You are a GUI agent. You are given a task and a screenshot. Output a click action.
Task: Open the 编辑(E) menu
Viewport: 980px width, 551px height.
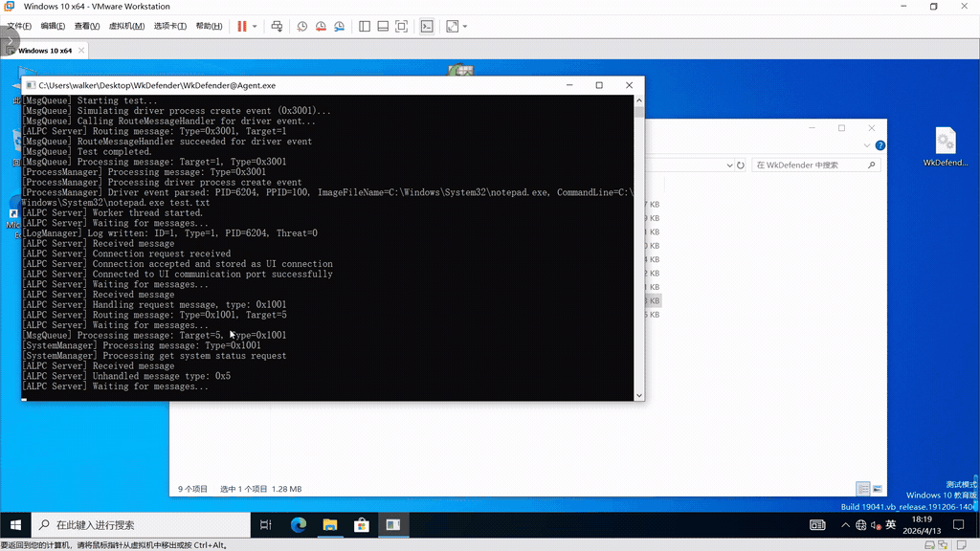54,26
